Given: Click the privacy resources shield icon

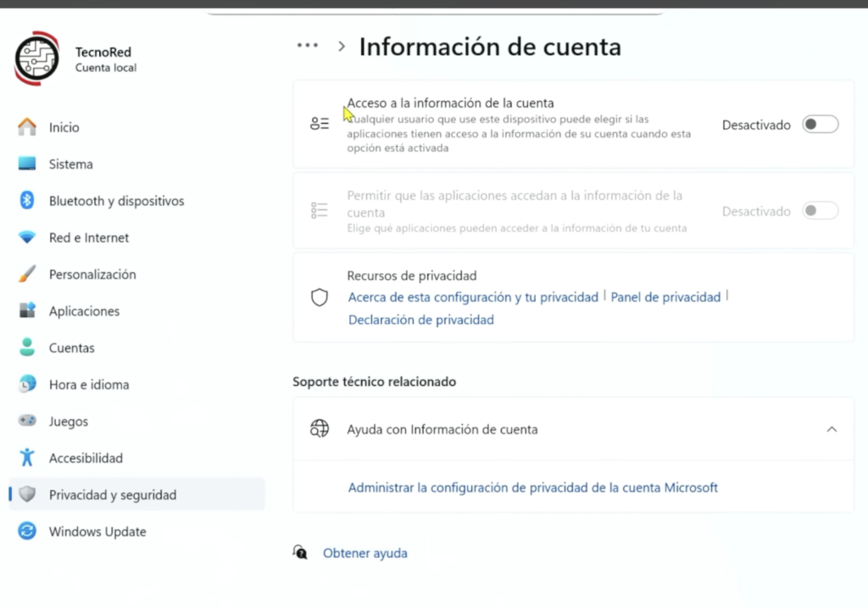Looking at the screenshot, I should [x=320, y=298].
